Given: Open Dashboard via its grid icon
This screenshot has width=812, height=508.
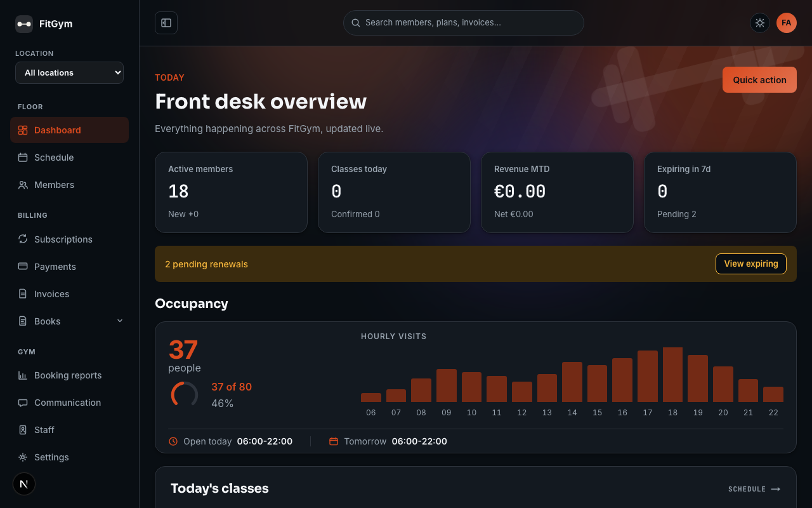Looking at the screenshot, I should [23, 130].
